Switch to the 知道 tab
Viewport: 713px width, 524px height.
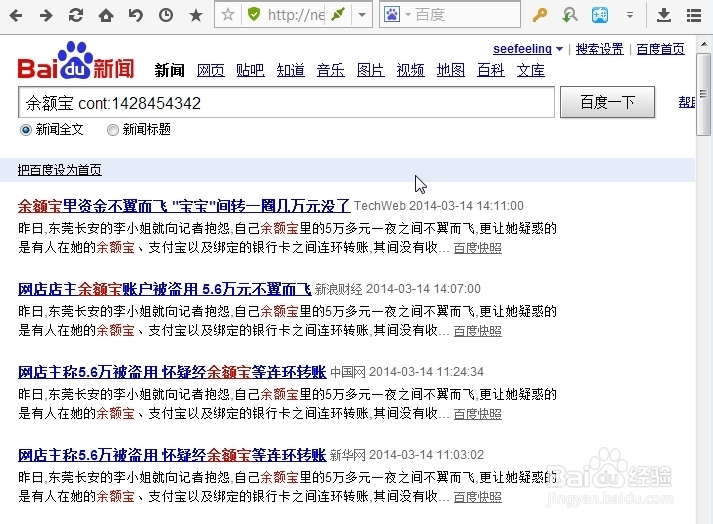[291, 71]
